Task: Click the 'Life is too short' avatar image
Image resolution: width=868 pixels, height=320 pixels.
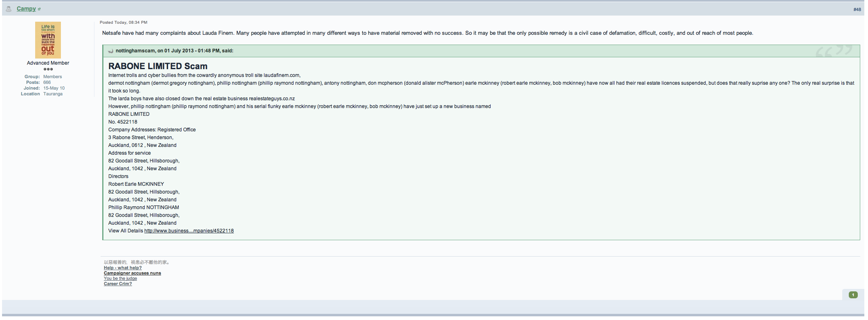Action: [48, 40]
